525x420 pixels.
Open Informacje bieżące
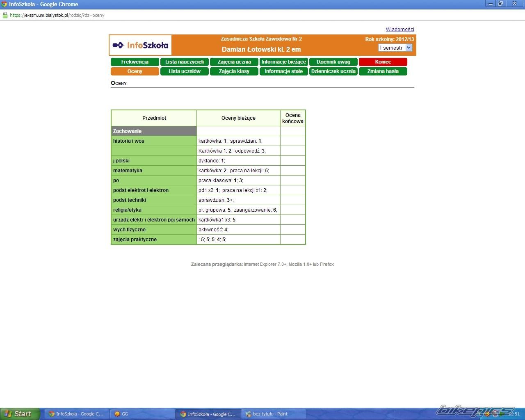283,62
